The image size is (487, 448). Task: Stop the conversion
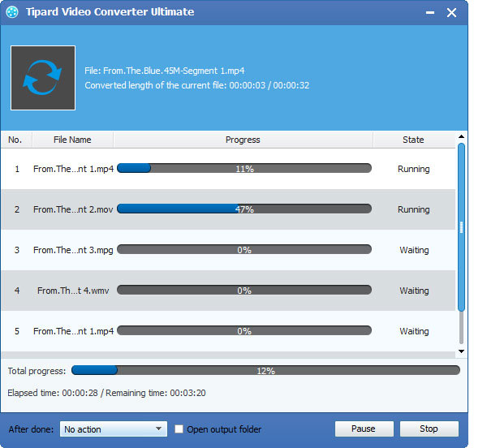click(429, 429)
